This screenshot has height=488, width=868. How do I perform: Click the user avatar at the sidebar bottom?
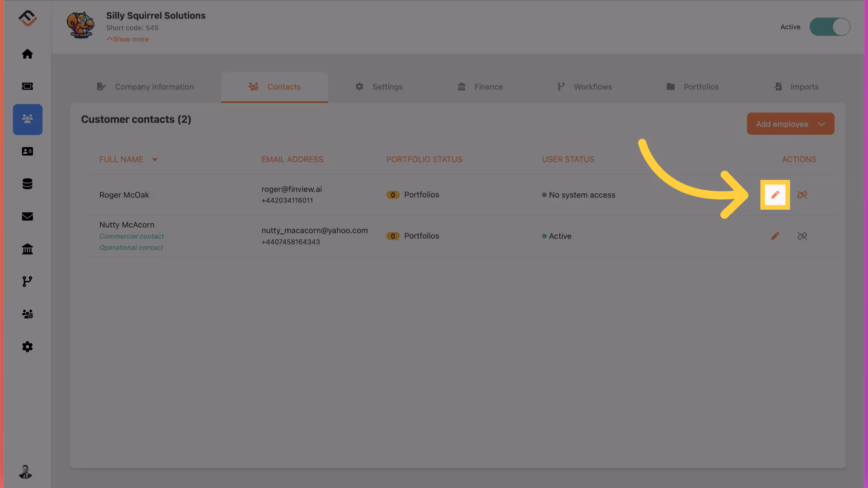pyautogui.click(x=26, y=472)
